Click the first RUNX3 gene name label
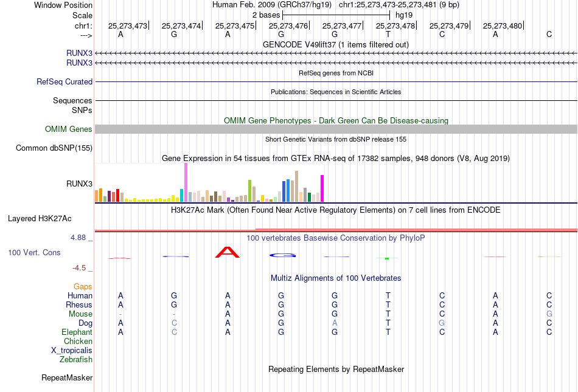 tap(79, 53)
